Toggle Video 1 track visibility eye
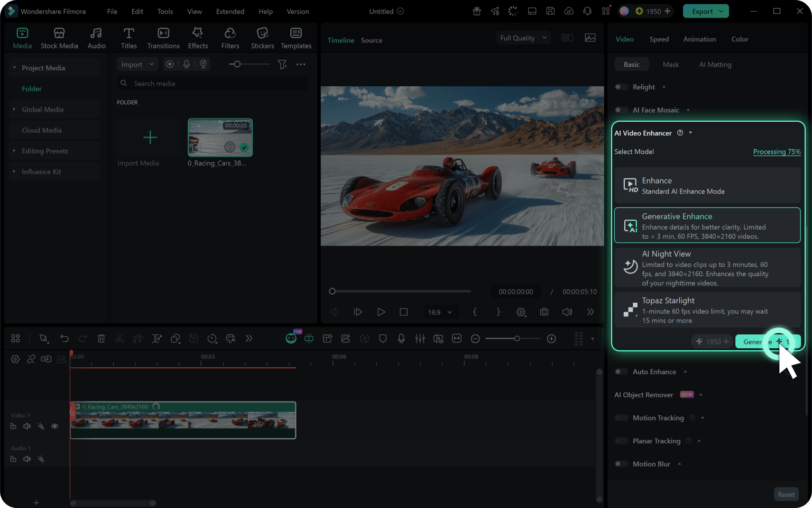Screen dimensions: 812x508 54,426
